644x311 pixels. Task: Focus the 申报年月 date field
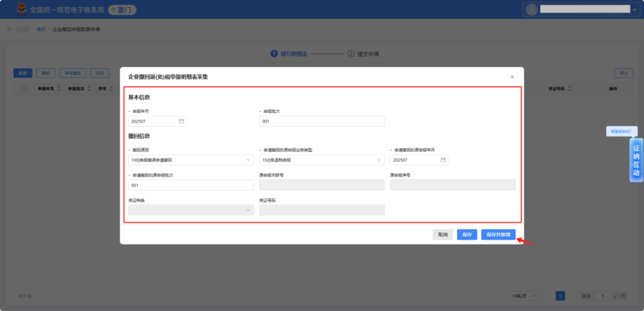tap(157, 121)
